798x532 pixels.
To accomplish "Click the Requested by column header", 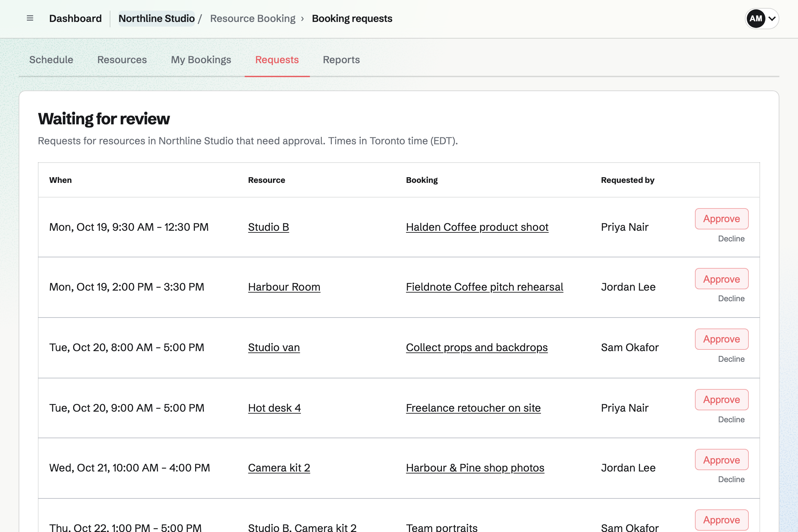I will [628, 180].
